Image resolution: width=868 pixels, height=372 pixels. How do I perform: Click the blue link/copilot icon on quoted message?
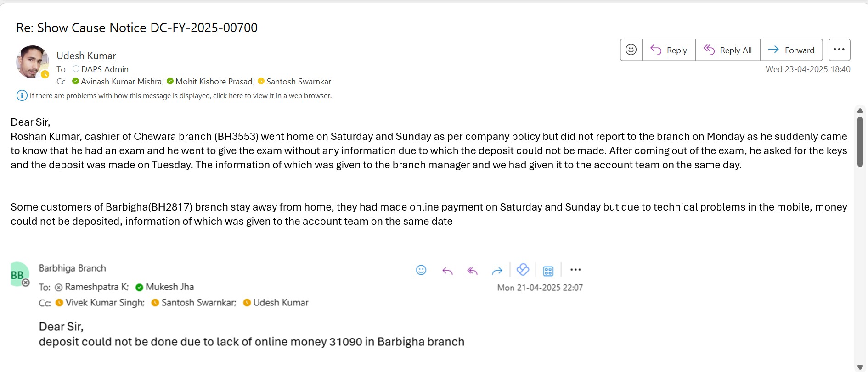click(x=523, y=270)
